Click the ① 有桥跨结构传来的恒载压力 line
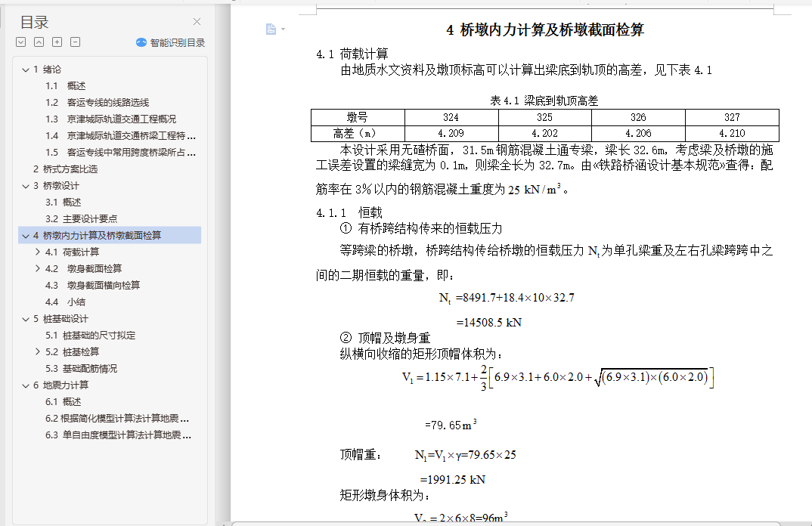 [x=421, y=228]
